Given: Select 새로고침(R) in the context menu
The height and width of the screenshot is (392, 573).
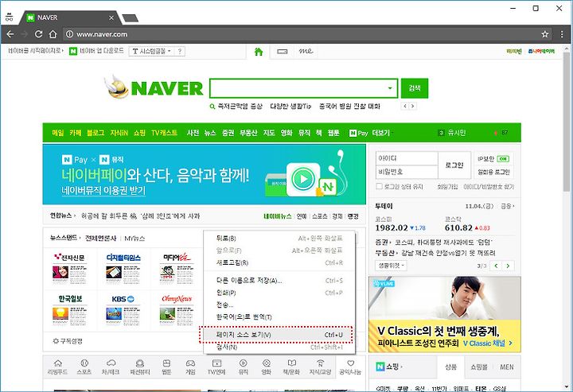Looking at the screenshot, I should [x=279, y=262].
